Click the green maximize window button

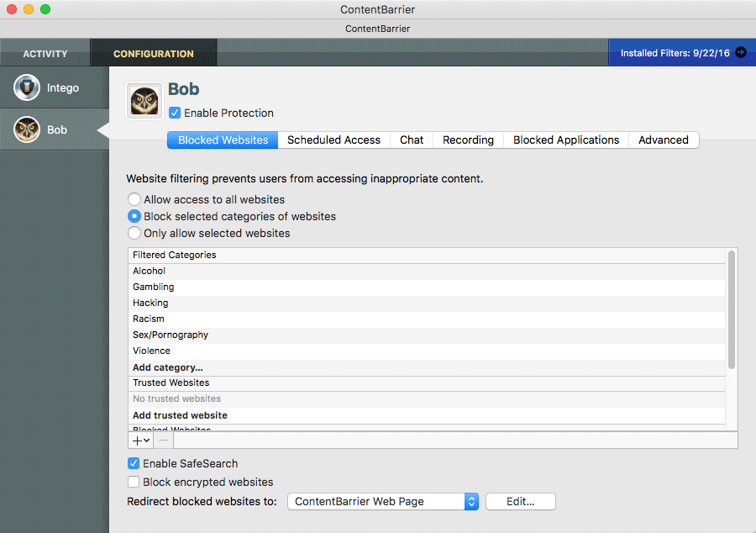[x=45, y=9]
